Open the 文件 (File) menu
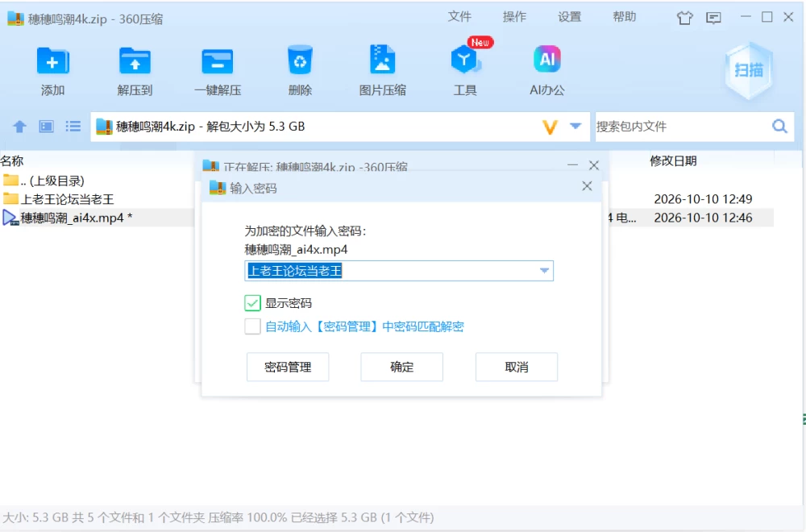806x532 pixels. point(459,16)
